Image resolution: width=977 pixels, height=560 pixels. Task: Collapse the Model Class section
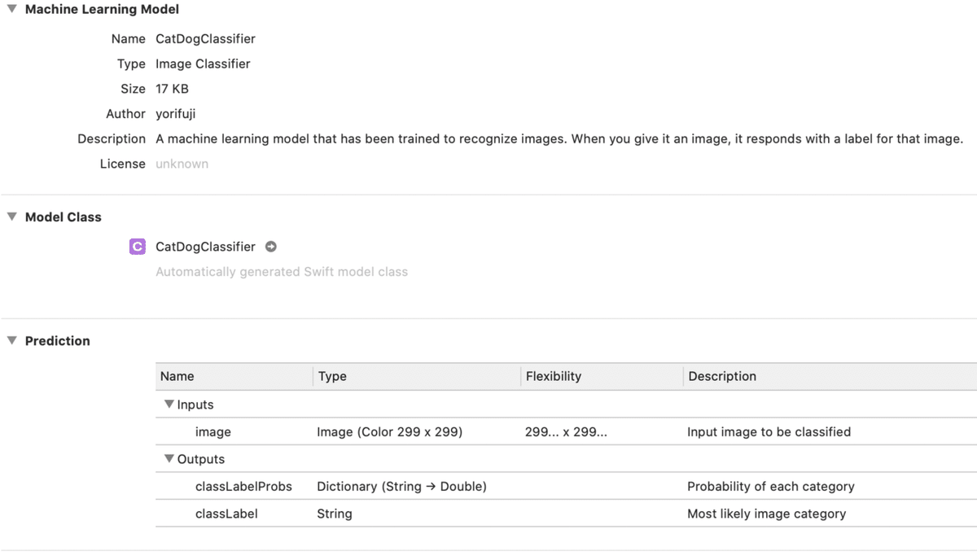12,217
